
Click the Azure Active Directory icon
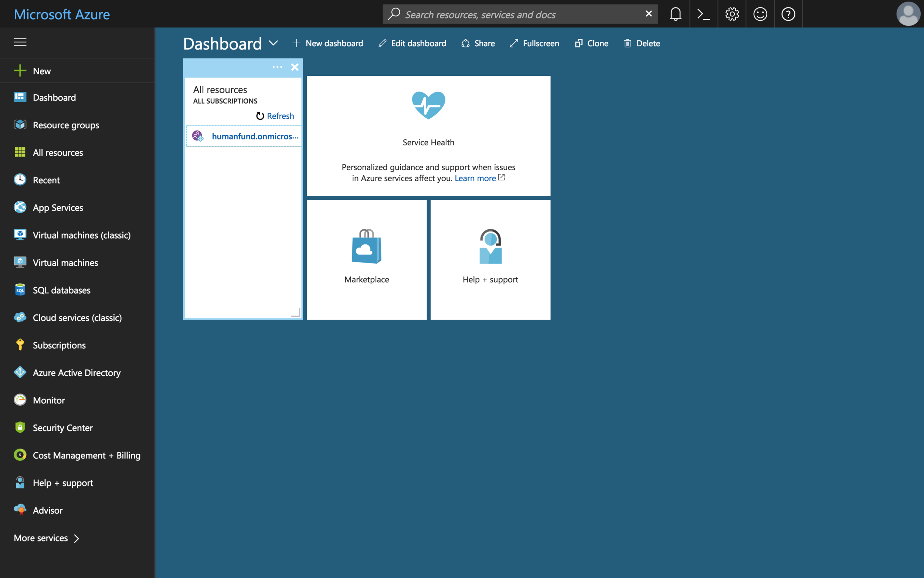pyautogui.click(x=20, y=372)
